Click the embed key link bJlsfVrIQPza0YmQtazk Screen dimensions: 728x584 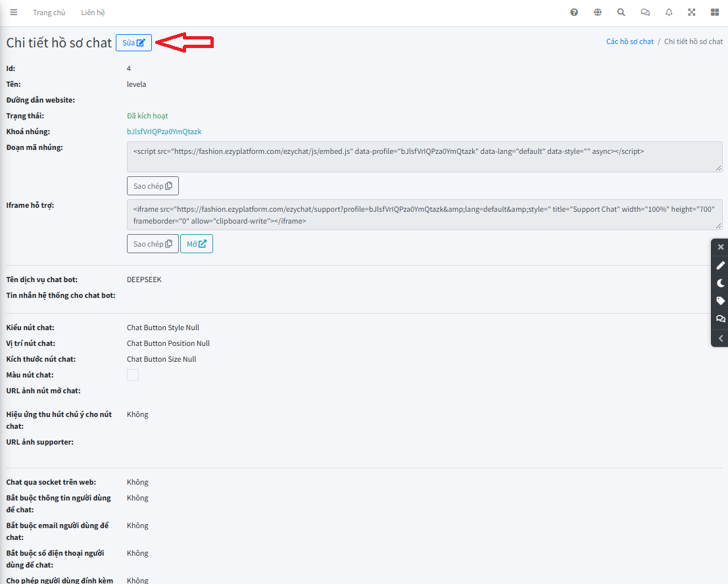[x=164, y=132]
